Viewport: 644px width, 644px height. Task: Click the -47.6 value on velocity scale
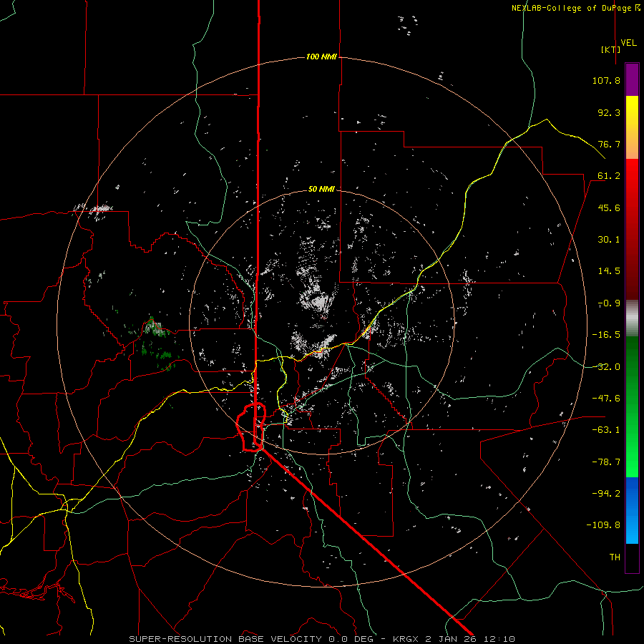(x=606, y=398)
